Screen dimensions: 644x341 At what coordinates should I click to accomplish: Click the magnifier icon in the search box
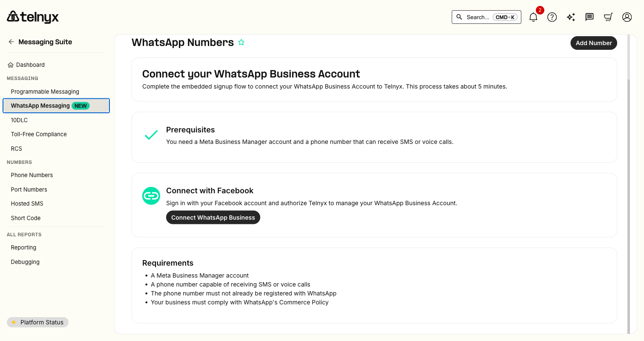tap(459, 17)
